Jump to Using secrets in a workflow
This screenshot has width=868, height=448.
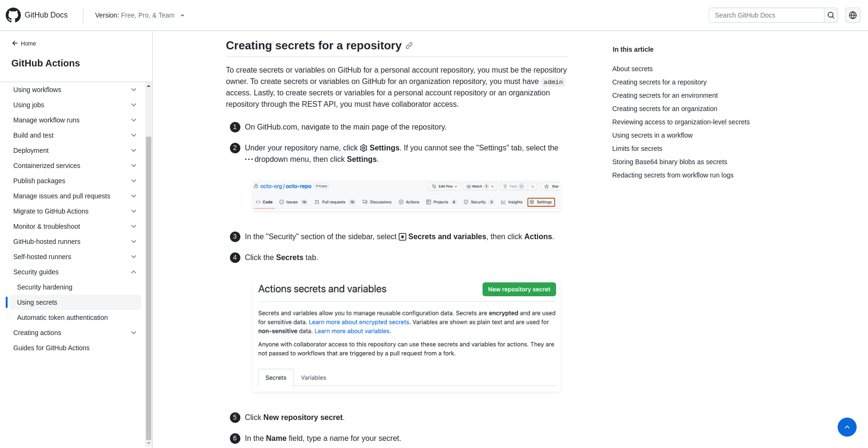pos(652,135)
